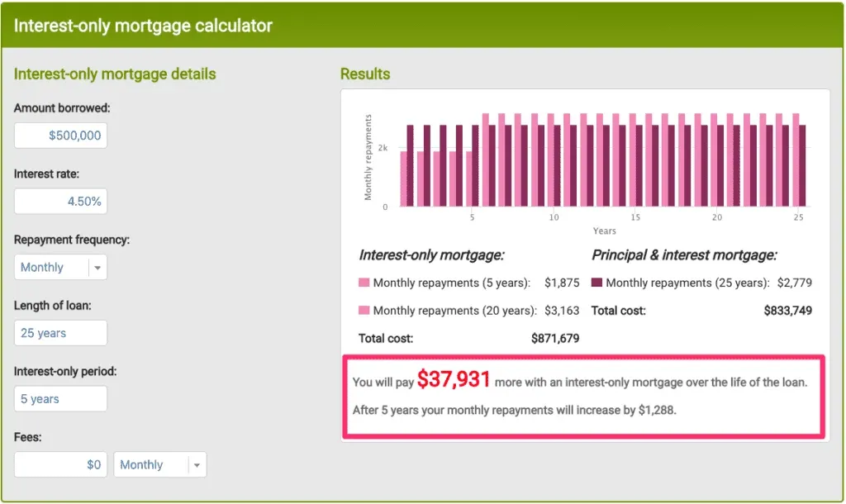Select the Interest-only period field showing 5 years

(60, 399)
